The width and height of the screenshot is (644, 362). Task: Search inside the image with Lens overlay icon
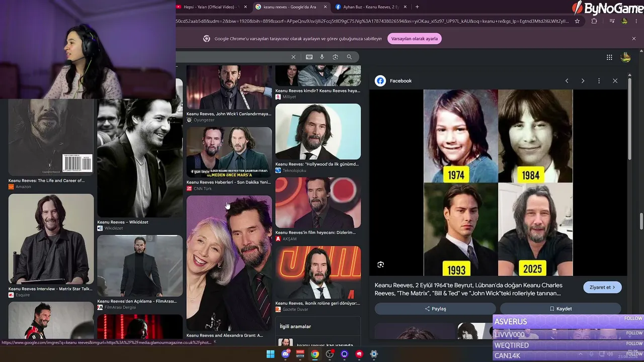click(x=381, y=264)
